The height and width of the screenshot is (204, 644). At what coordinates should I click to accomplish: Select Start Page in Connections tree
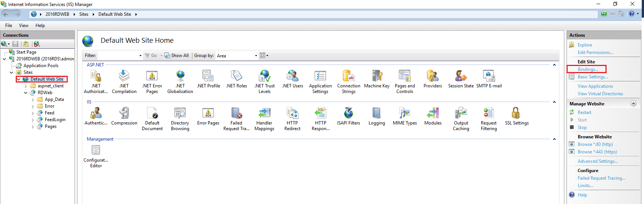pyautogui.click(x=26, y=52)
